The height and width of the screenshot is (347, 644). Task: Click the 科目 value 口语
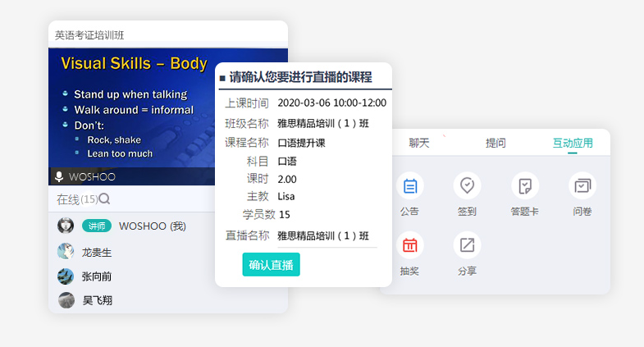coord(287,161)
